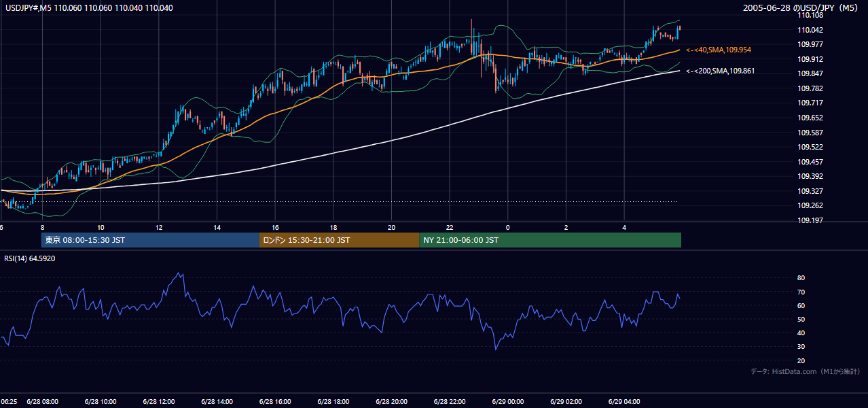This screenshot has height=408, width=868.
Task: Click the hour label 10 on chart axis
Action: coord(100,227)
